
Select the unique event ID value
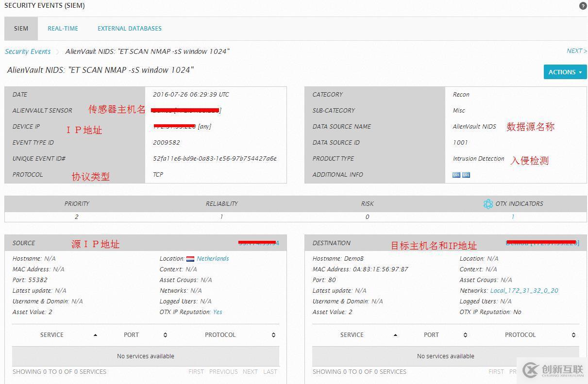(x=215, y=159)
